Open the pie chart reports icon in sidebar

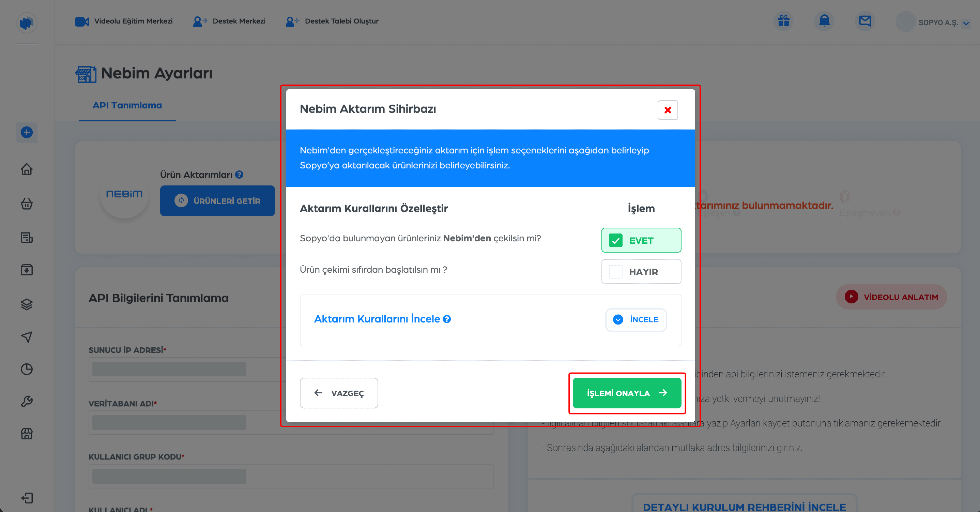click(x=27, y=369)
